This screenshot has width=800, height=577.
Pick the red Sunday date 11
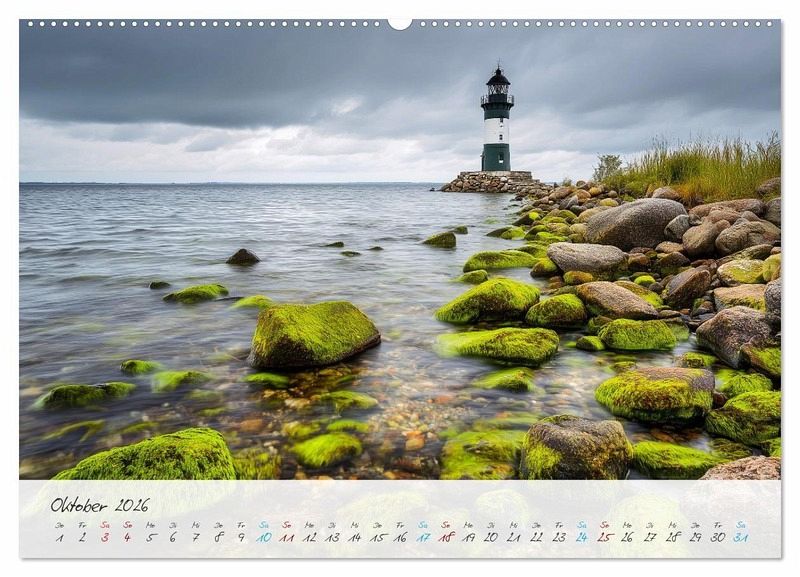pos(287,537)
